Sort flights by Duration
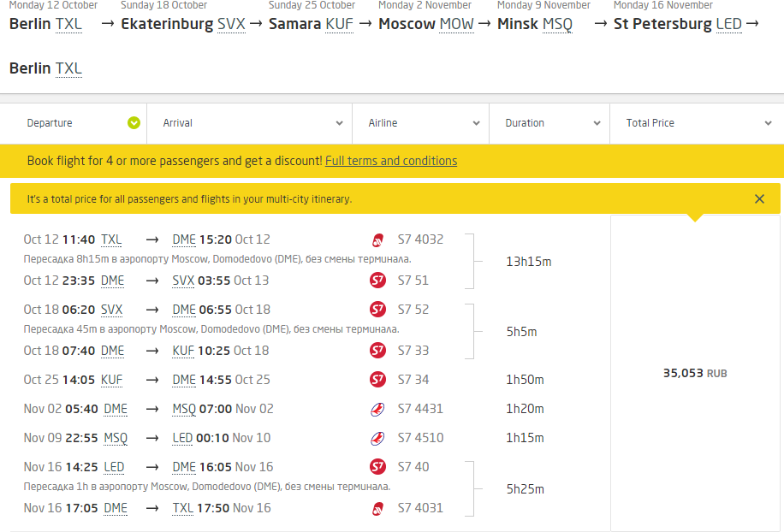Viewport: 784px width, 532px height. click(x=549, y=123)
